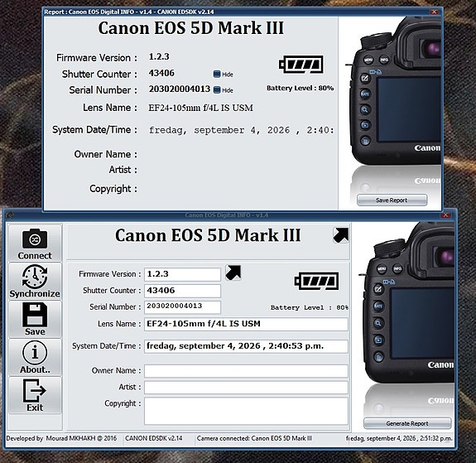Image resolution: width=476 pixels, height=463 pixels.
Task: Click the Shutter Counter field showing 43406
Action: coord(182,291)
